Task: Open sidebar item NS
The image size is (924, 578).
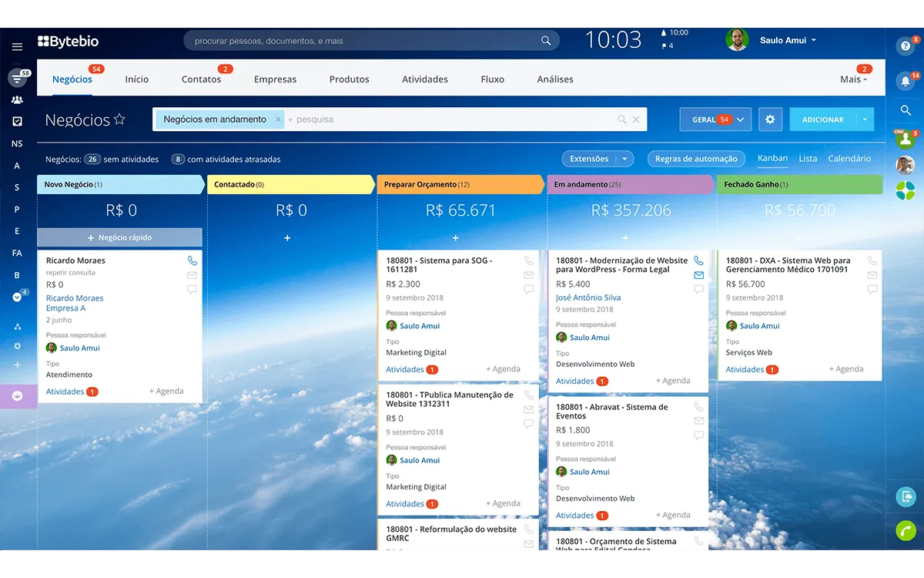Action: click(x=17, y=143)
